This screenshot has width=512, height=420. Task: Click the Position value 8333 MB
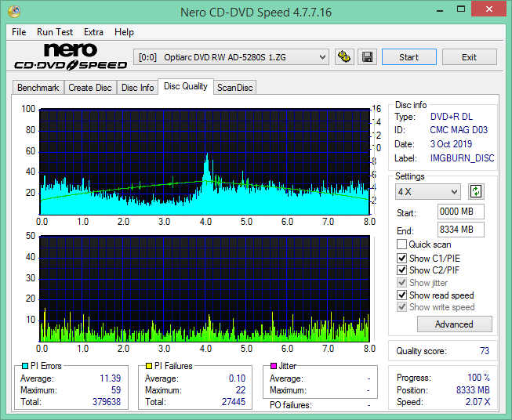click(473, 390)
